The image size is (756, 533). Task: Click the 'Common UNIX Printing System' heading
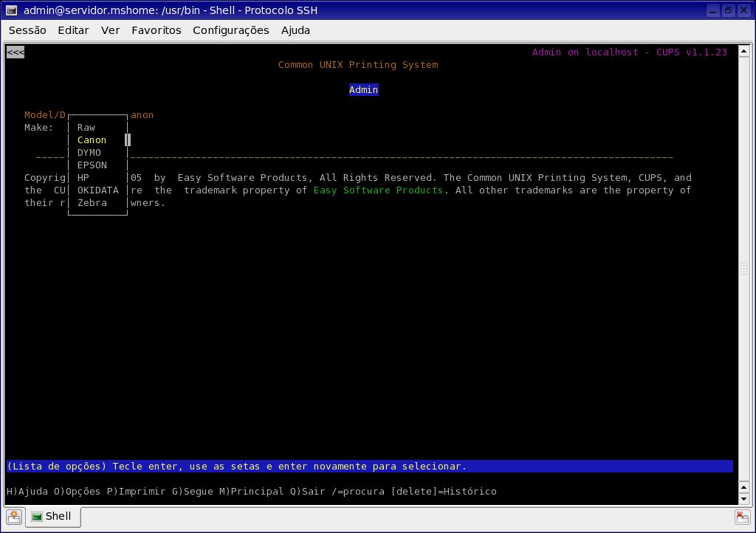coord(358,64)
